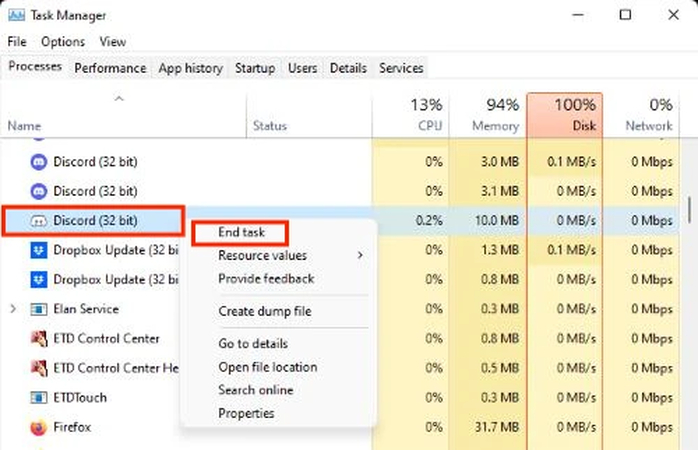Select the ETD Control Center process

(x=341, y=339)
